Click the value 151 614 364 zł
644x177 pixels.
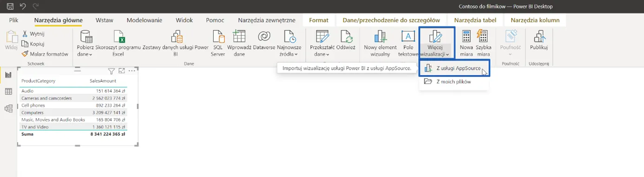(x=111, y=91)
